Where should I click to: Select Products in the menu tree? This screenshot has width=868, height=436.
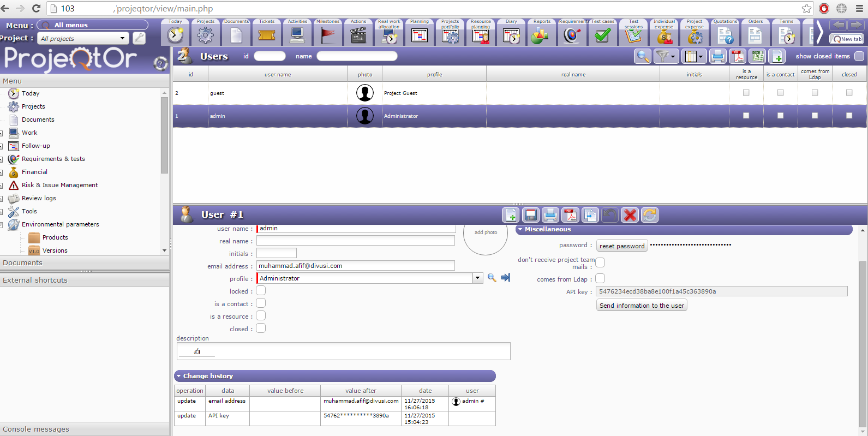coord(55,237)
